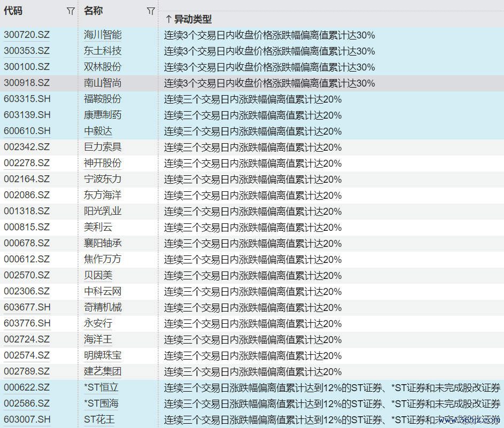
Task: Open stock code 002086.SZ
Action: click(27, 195)
